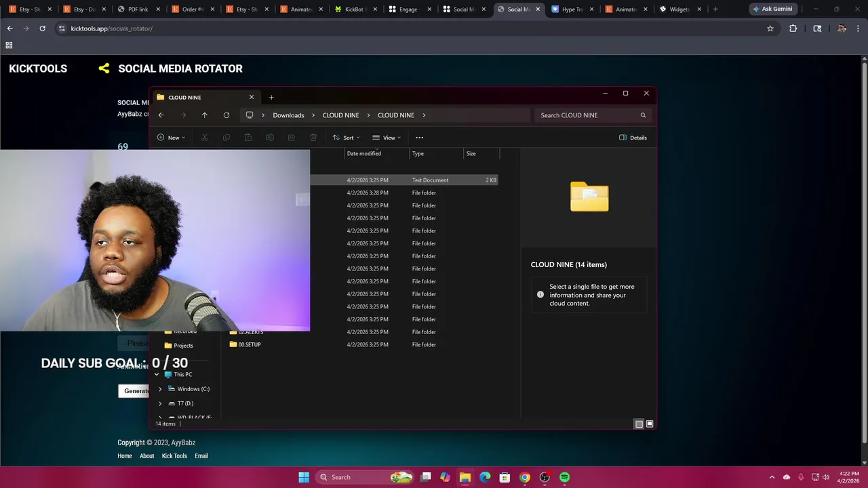868x488 pixels.
Task: Click the Delete trash icon in Explorer toolbar
Action: point(313,138)
